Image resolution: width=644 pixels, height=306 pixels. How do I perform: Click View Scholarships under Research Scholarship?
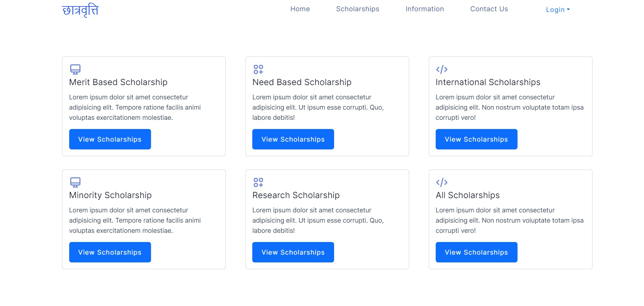(293, 252)
